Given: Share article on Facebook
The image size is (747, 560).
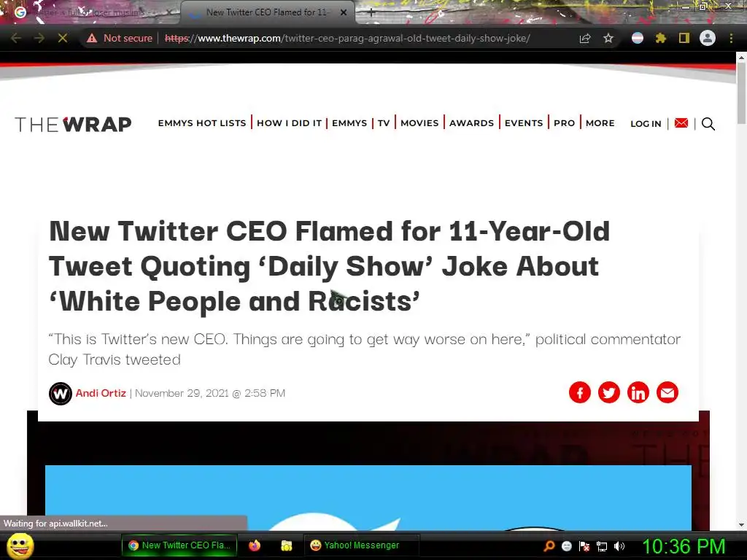Looking at the screenshot, I should click(580, 392).
